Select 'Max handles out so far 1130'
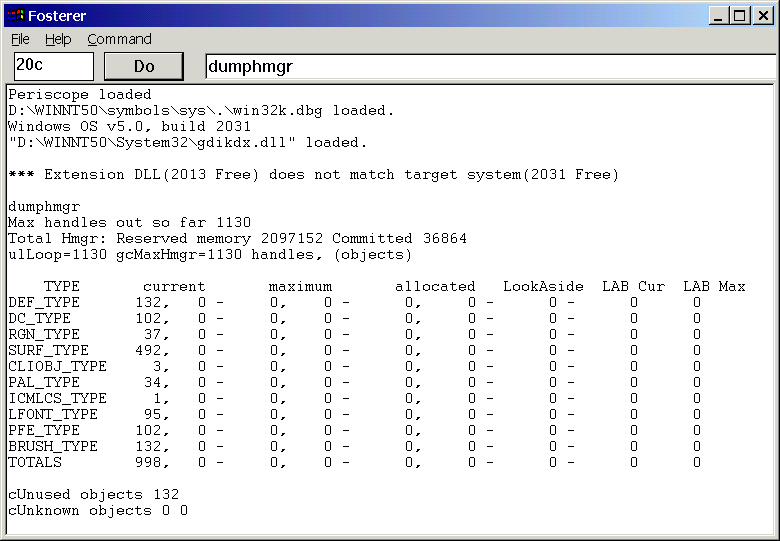Screen dimensions: 780x541 point(129,222)
